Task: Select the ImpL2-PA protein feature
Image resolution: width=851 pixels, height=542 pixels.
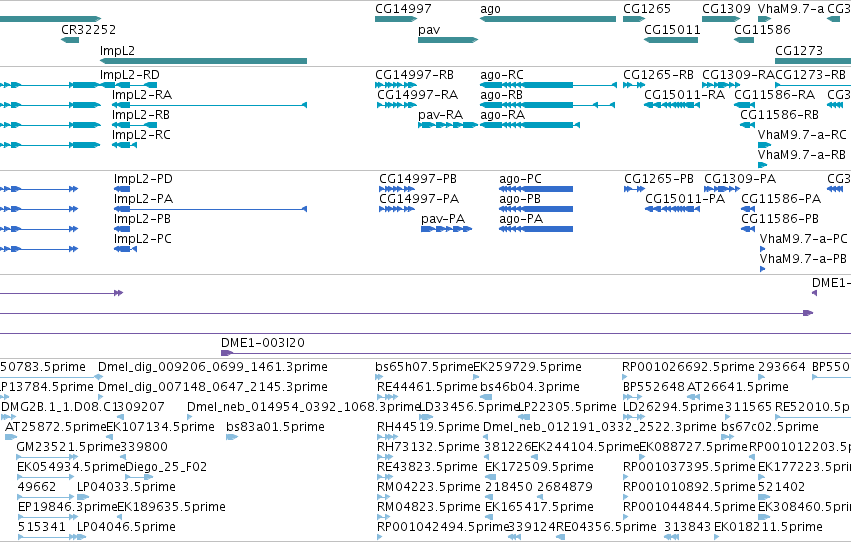Action: pos(210,209)
